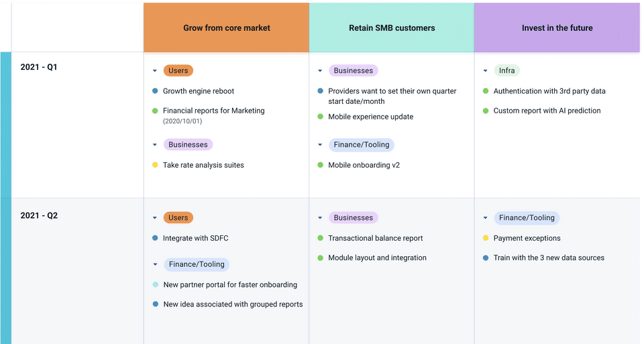Screen dimensions: 644x344
Task: Select the 2021 - Q2 row label
Action: [39, 216]
